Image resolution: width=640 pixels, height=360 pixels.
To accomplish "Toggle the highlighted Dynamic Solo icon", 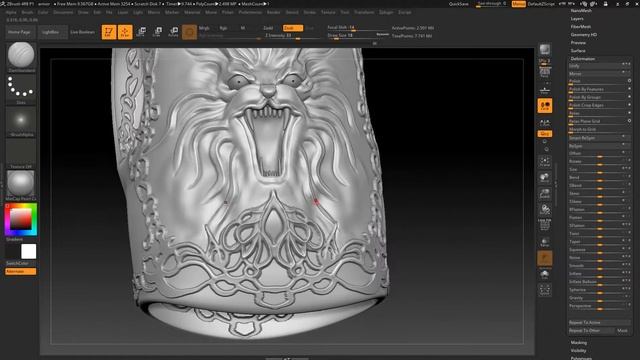I will (x=545, y=258).
